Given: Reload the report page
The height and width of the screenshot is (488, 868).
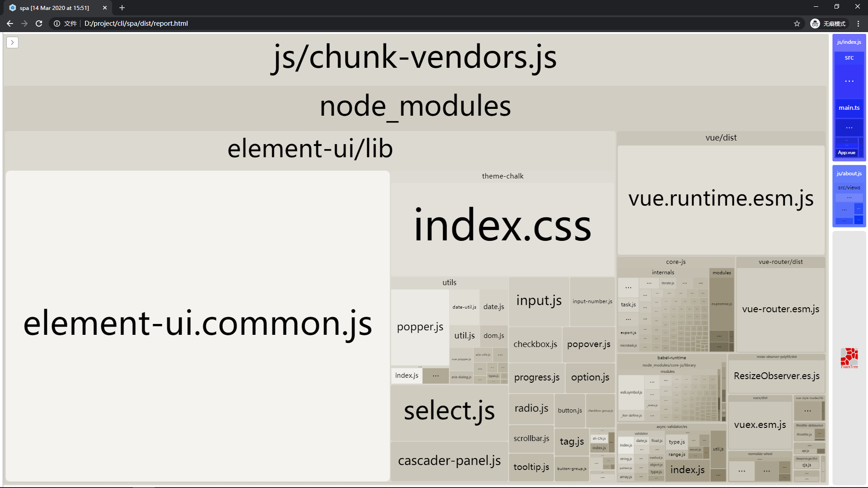Looking at the screenshot, I should pos(39,23).
